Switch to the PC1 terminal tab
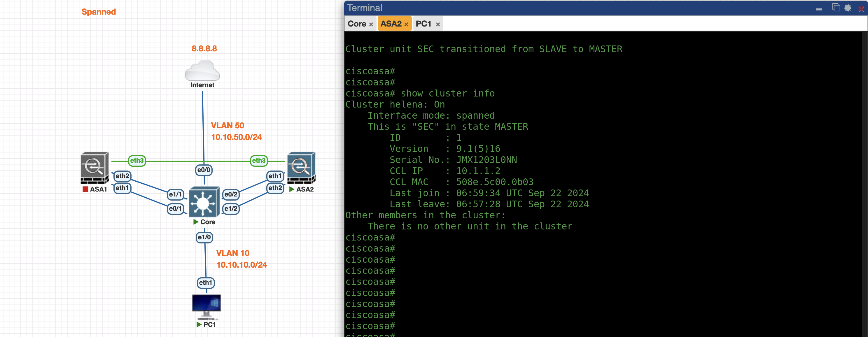 click(x=423, y=24)
